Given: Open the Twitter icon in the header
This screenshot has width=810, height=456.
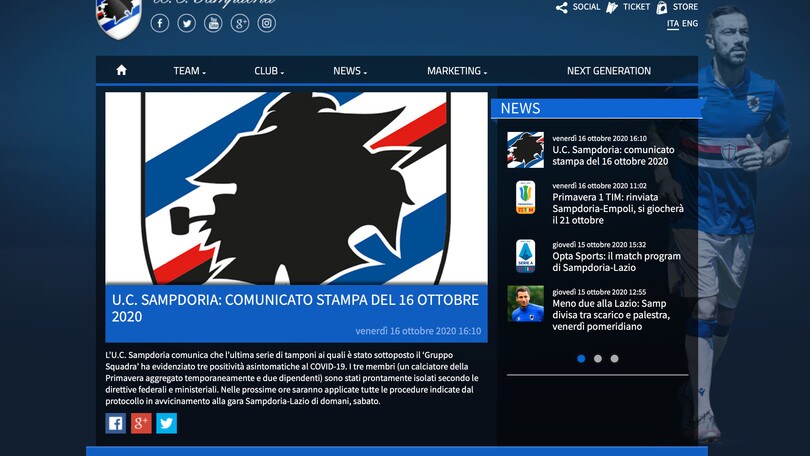Looking at the screenshot, I should [186, 23].
